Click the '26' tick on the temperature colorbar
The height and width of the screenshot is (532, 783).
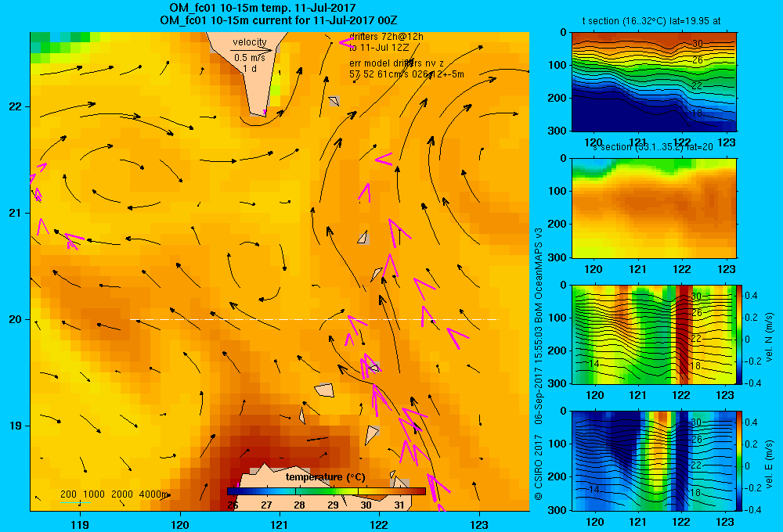[233, 505]
